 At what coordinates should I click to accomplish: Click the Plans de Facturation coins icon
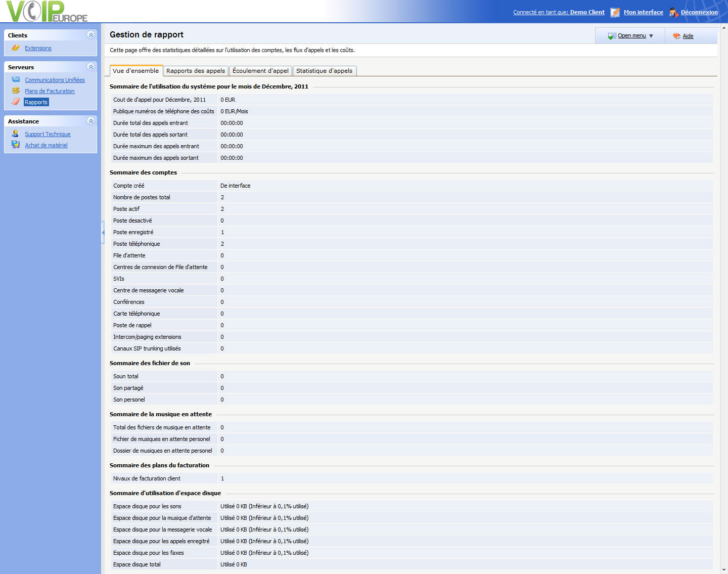[x=16, y=91]
